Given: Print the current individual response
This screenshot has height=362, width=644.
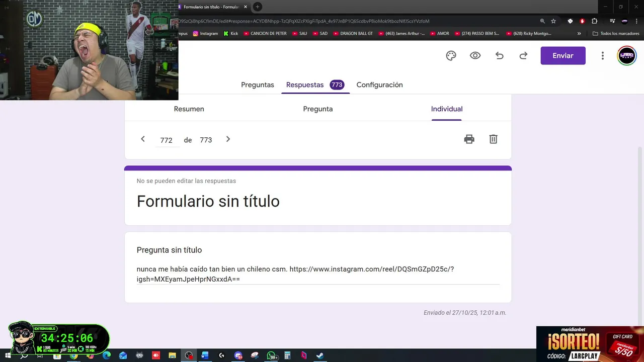Looking at the screenshot, I should click(x=469, y=139).
